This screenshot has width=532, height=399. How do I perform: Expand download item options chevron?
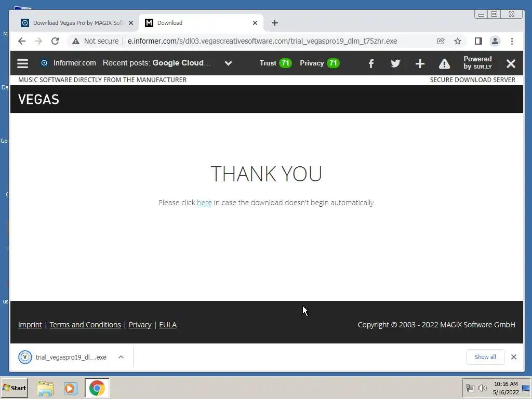tap(121, 357)
